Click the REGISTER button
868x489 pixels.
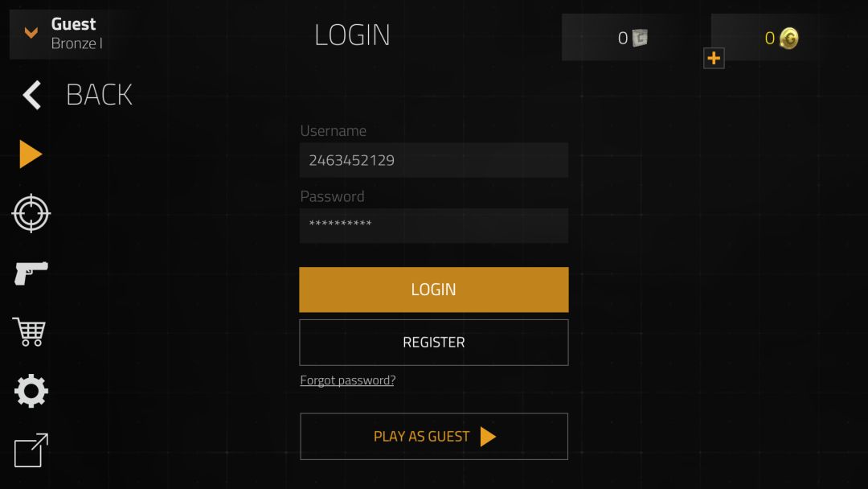click(x=433, y=343)
